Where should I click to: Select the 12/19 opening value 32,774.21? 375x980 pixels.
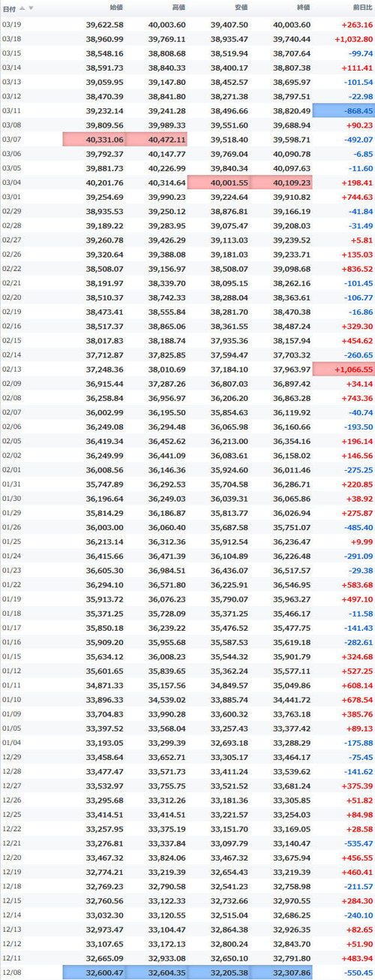coord(104,873)
